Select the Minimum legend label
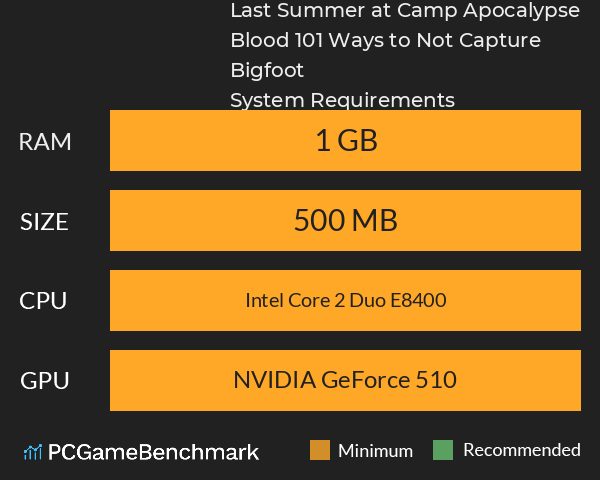This screenshot has width=600, height=480. (x=375, y=451)
